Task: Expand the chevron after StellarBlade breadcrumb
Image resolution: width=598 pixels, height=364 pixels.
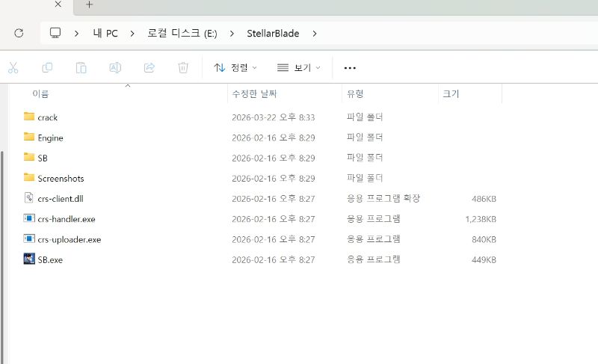Action: (x=315, y=33)
